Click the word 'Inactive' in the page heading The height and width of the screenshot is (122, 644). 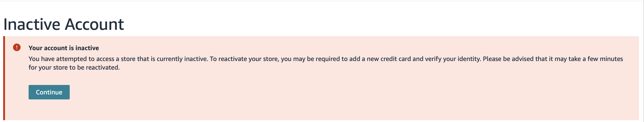pyautogui.click(x=32, y=24)
